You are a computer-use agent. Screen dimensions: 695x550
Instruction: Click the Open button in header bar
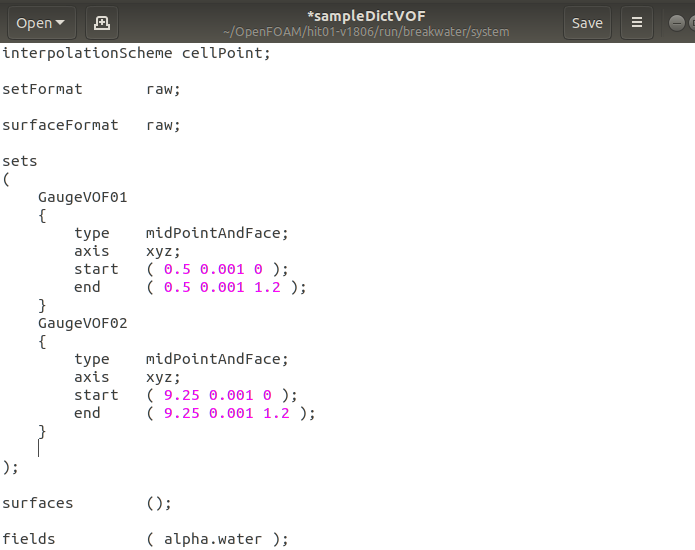click(x=33, y=22)
